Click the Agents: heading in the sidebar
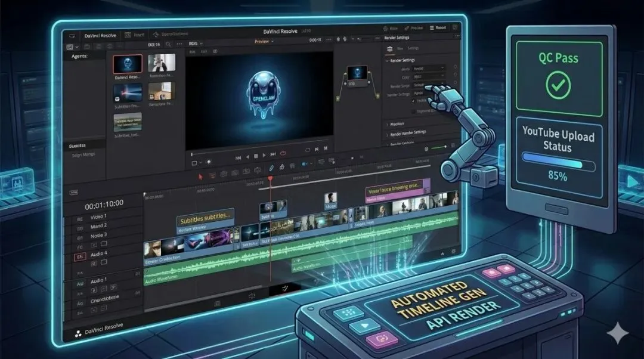 coord(79,56)
